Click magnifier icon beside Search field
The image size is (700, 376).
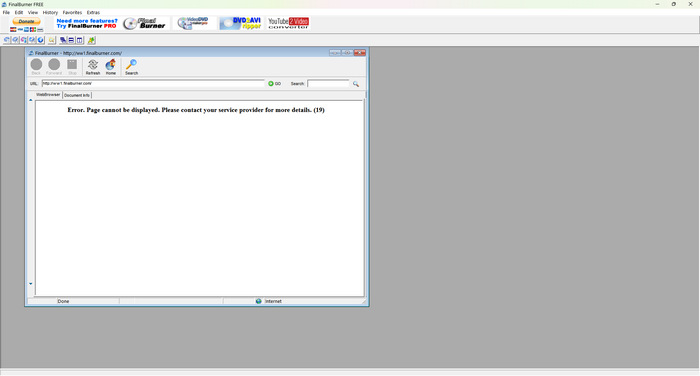click(x=356, y=84)
